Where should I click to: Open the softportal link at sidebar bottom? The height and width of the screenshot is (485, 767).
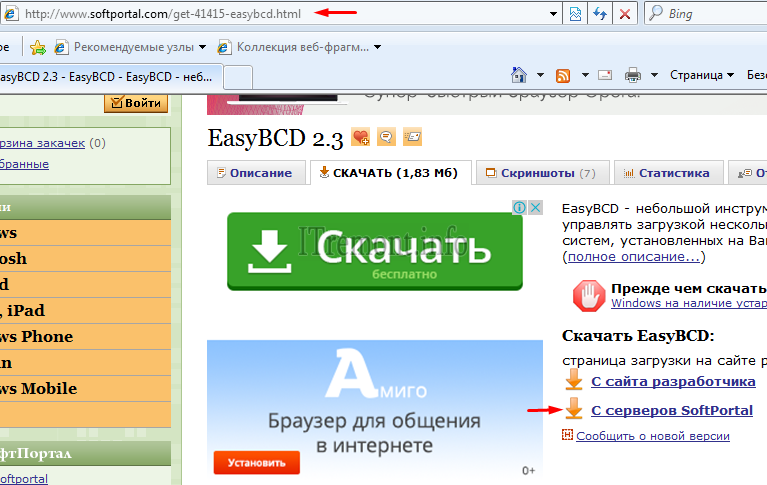click(24, 479)
